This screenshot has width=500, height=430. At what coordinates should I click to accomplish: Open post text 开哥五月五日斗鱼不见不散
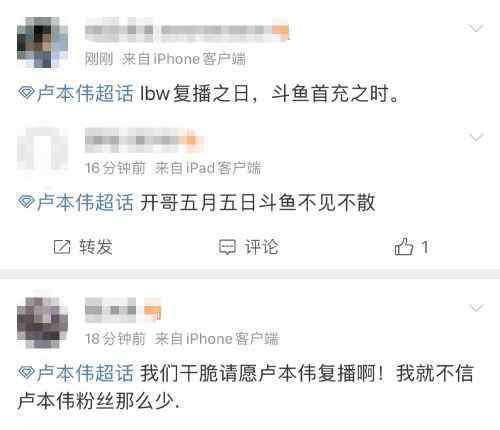257,202
